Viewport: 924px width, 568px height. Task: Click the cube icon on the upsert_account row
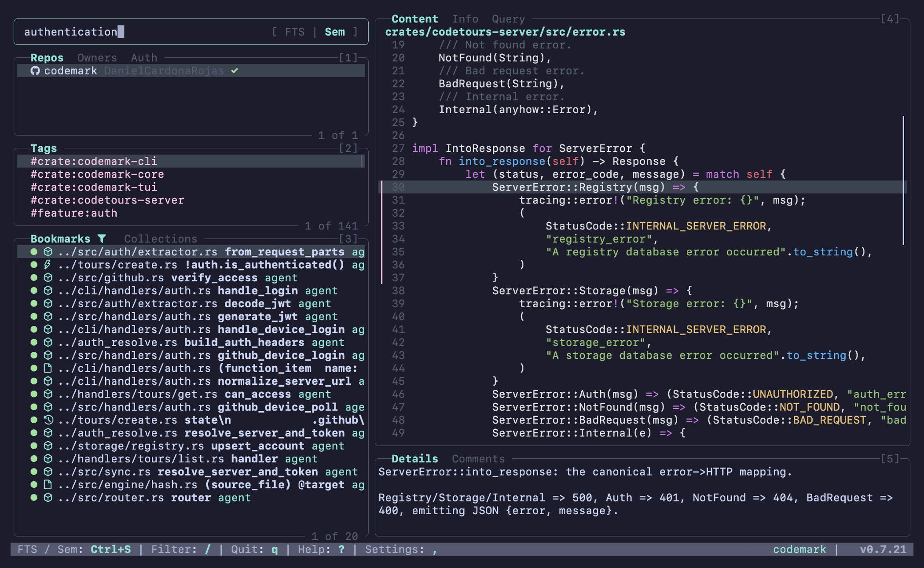48,446
